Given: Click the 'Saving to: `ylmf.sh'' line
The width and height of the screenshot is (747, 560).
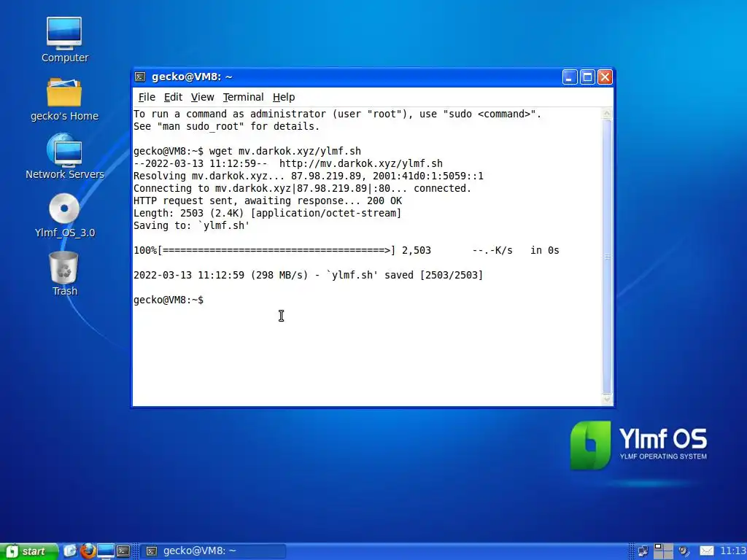Looking at the screenshot, I should [192, 225].
